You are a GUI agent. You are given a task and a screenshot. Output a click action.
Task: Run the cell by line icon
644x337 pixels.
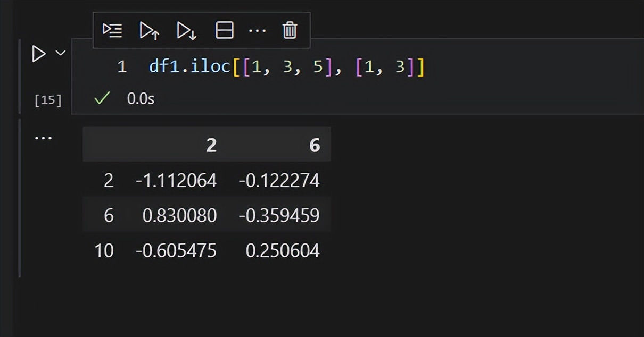point(112,31)
